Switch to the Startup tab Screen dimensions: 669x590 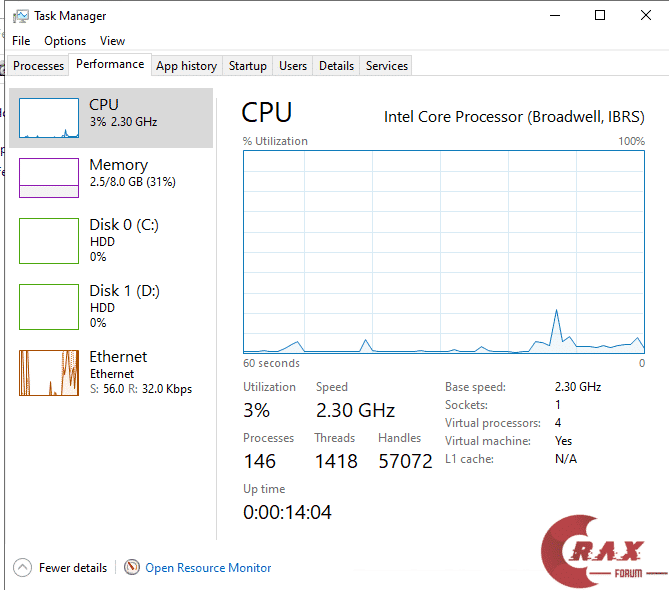[x=248, y=66]
